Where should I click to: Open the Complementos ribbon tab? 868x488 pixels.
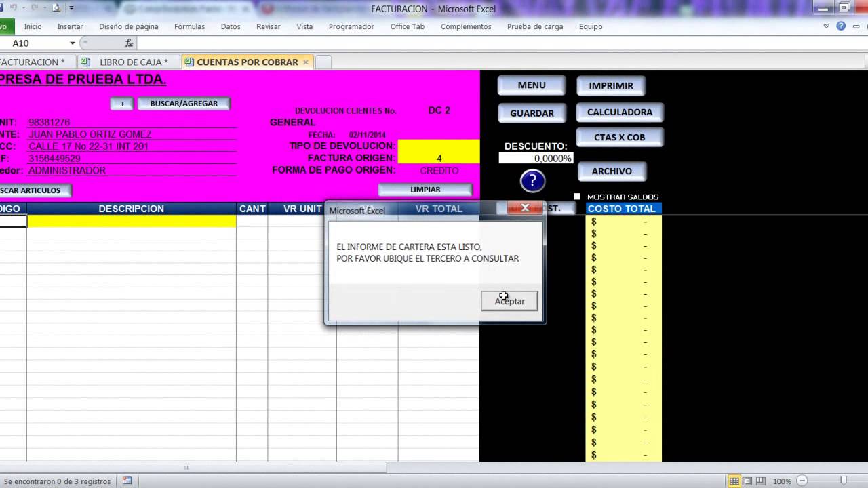(x=466, y=26)
